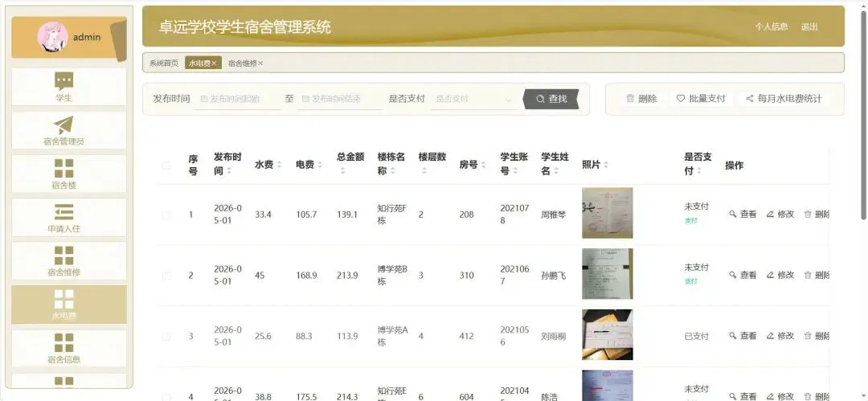868x401 pixels.
Task: Edit 修改 the 孙鹏飞 row
Action: pyautogui.click(x=780, y=275)
